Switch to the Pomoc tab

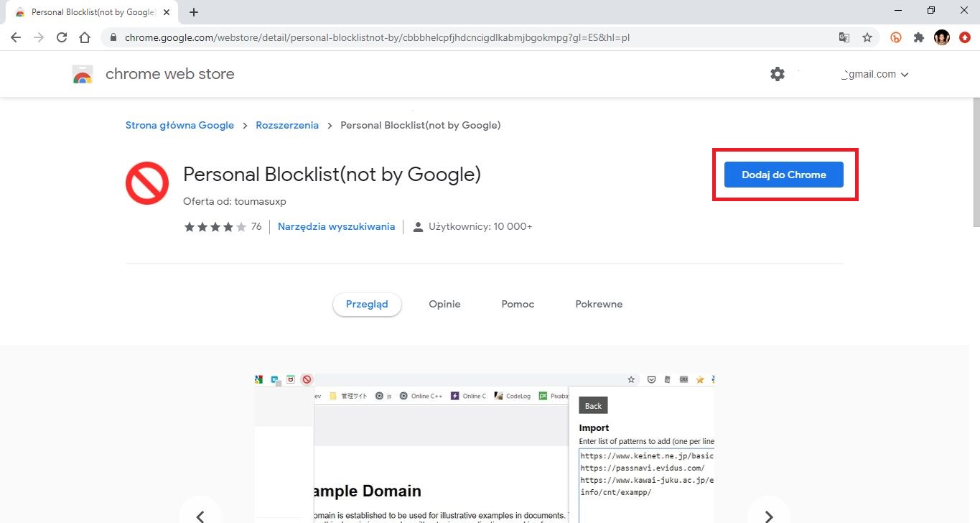518,305
